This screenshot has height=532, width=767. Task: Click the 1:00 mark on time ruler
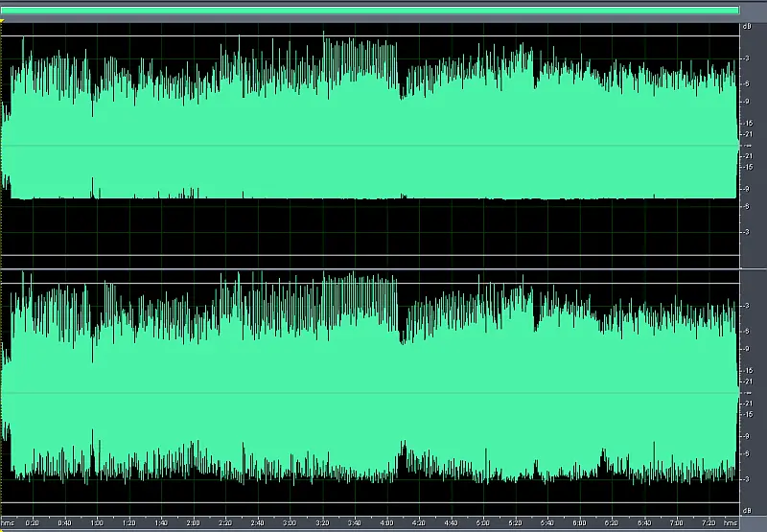pyautogui.click(x=97, y=523)
